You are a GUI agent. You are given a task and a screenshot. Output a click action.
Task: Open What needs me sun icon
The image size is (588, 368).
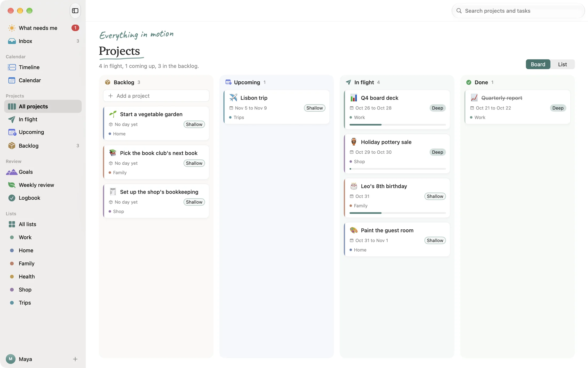pyautogui.click(x=12, y=28)
